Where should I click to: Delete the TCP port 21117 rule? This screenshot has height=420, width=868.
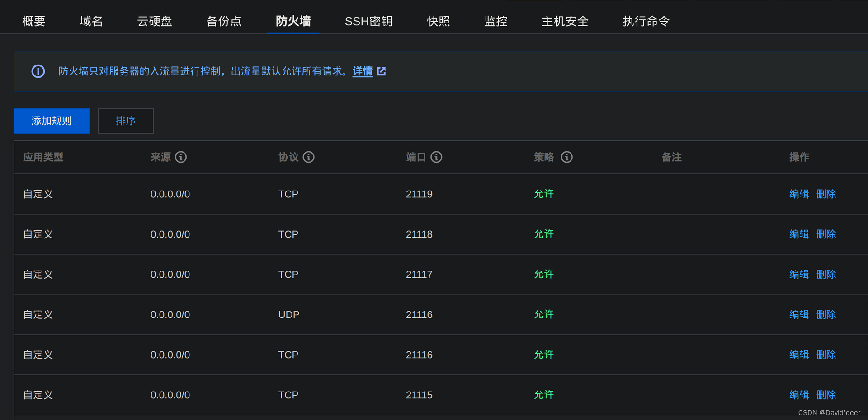click(826, 275)
